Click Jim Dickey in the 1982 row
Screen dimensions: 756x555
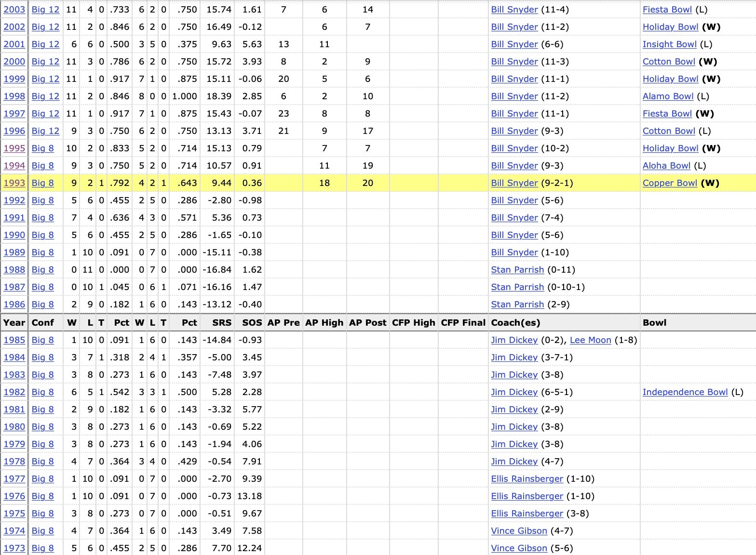pyautogui.click(x=514, y=392)
